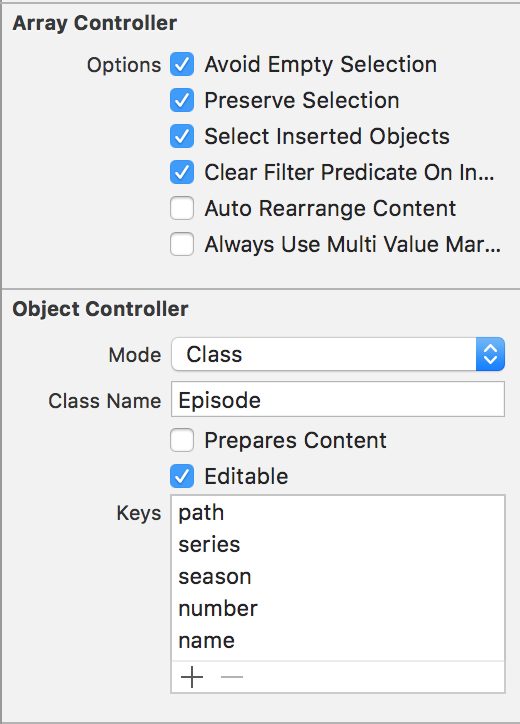Image resolution: width=520 pixels, height=724 pixels.
Task: Disable Preserve Selection checkbox
Action: 182,100
